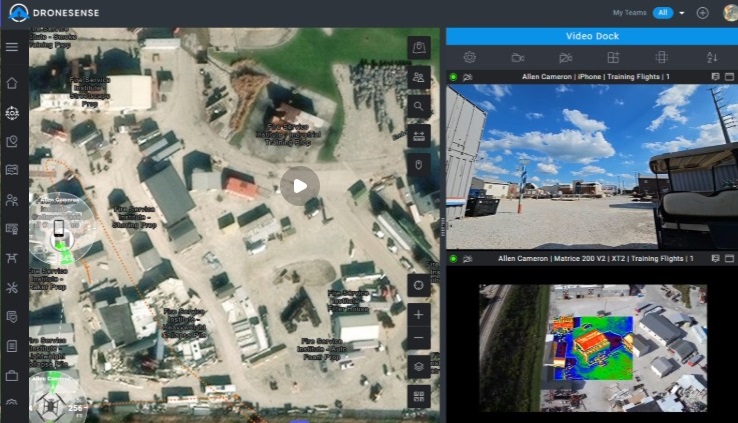Click the dock position icon in Video Dock
This screenshot has width=738, height=423.
(661, 57)
